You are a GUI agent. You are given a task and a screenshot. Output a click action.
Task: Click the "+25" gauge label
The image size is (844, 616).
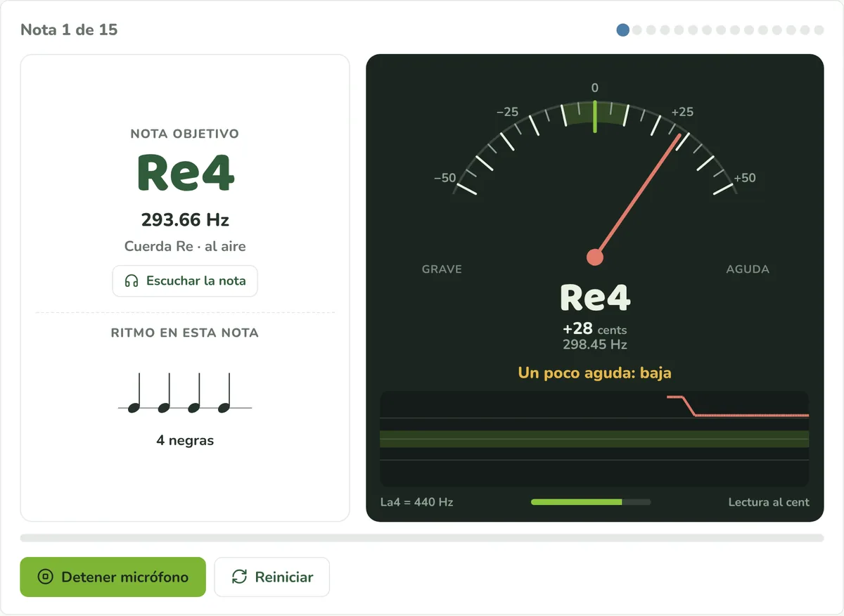(x=682, y=112)
